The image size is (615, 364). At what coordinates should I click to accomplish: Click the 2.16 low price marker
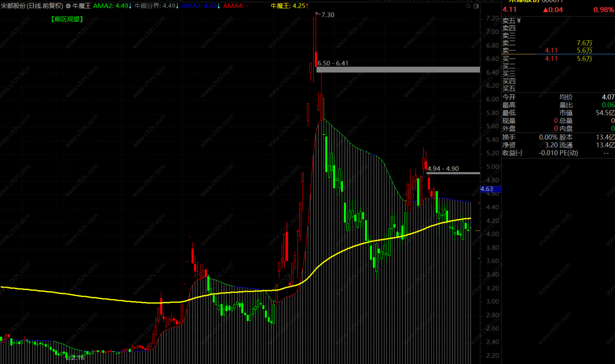coord(77,358)
